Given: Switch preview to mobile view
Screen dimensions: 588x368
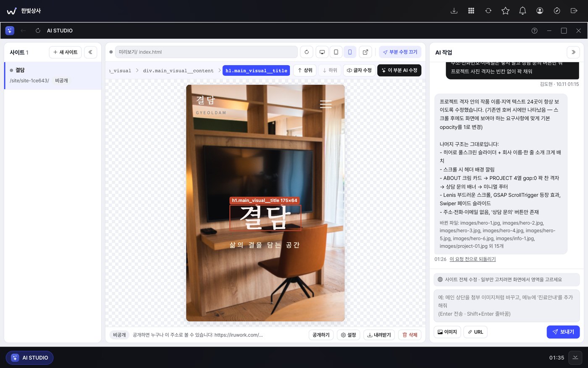Looking at the screenshot, I should click(350, 52).
